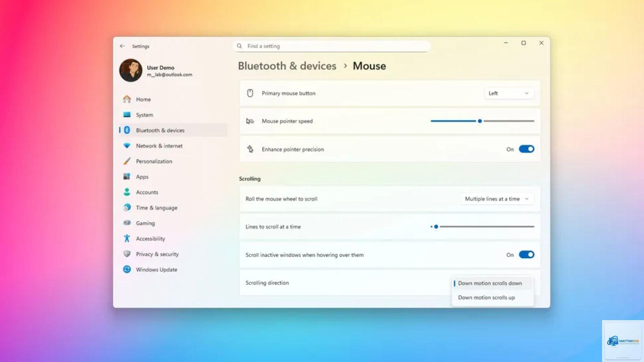Turn off Enhance pointer precision toggle

click(527, 149)
